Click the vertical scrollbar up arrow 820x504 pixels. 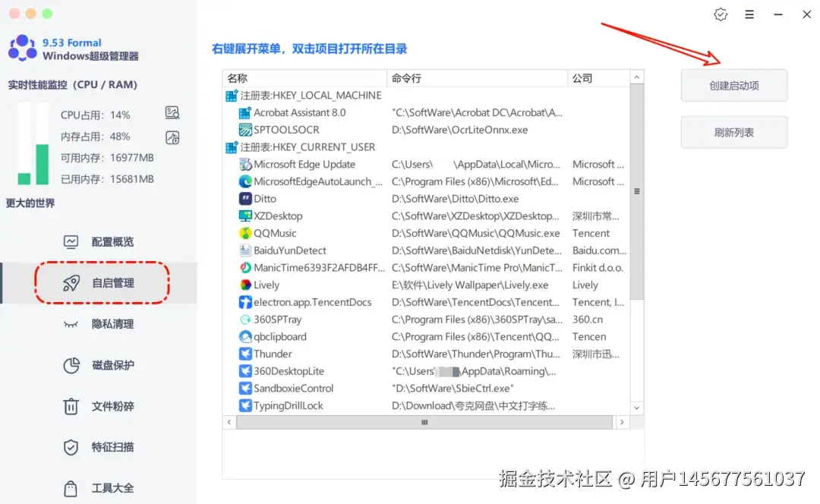(x=636, y=77)
